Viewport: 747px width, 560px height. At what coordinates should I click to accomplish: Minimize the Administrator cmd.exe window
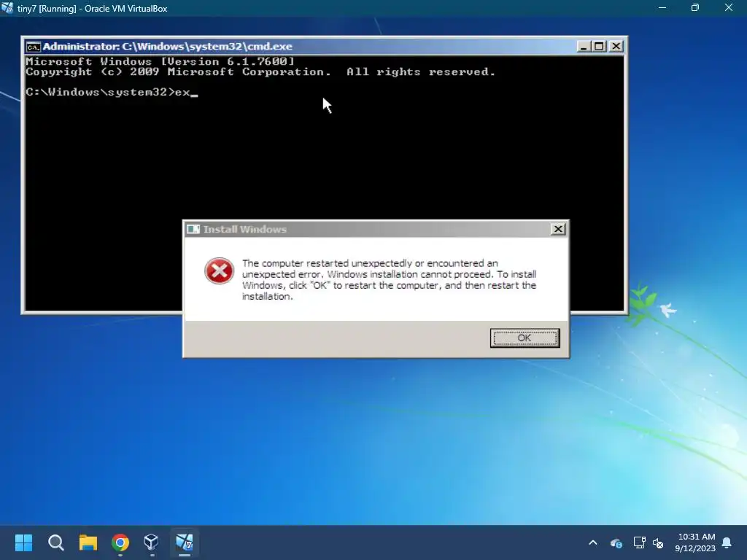pyautogui.click(x=584, y=46)
